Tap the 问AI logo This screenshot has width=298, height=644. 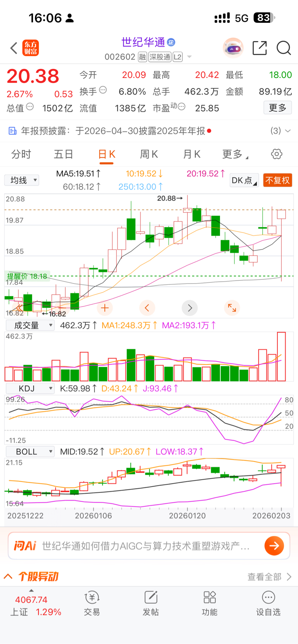pos(25,546)
